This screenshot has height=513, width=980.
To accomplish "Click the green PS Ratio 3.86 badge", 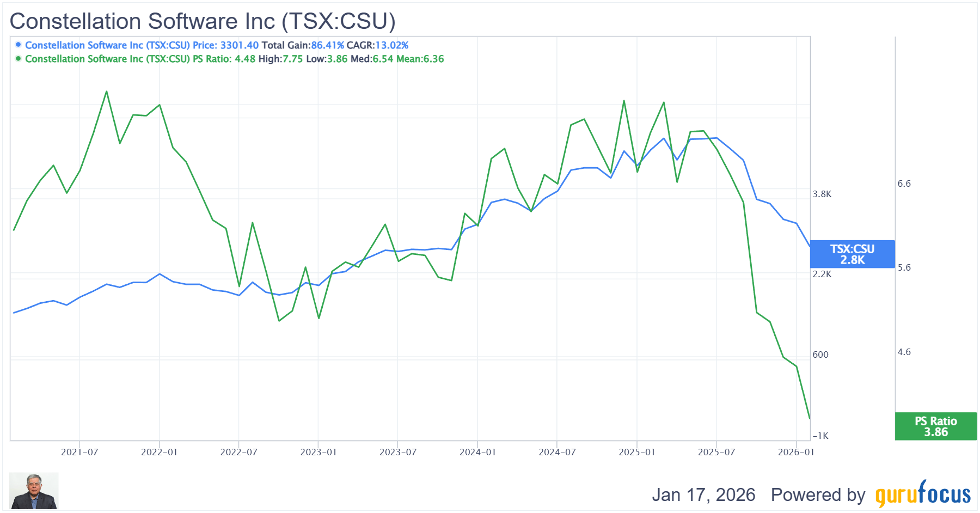I will pyautogui.click(x=935, y=426).
